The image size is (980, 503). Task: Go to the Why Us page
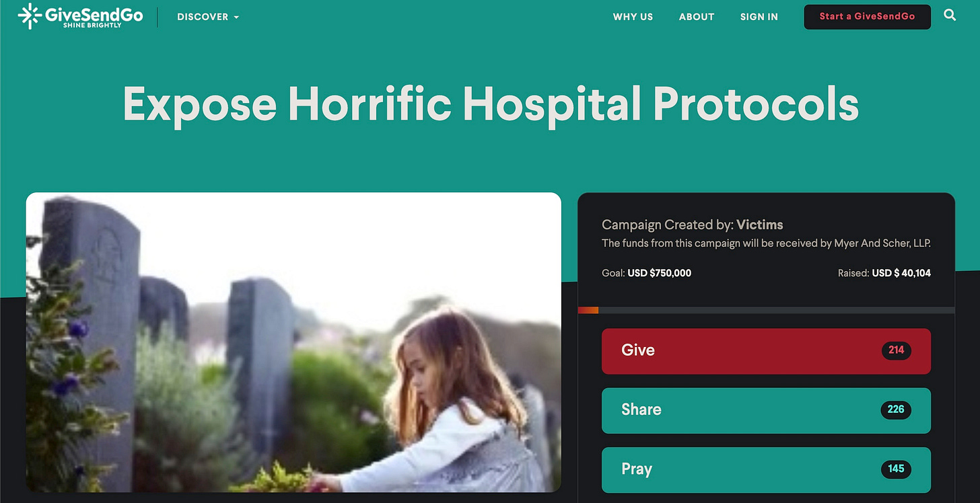[633, 17]
